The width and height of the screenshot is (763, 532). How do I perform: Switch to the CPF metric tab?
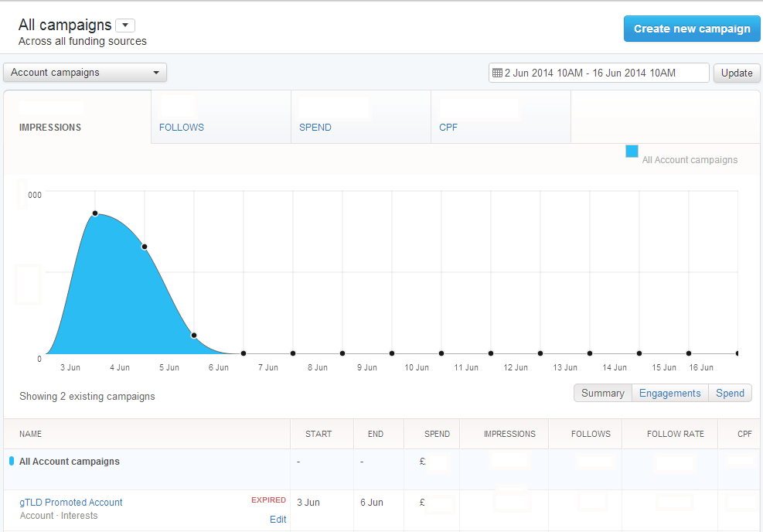click(501, 117)
